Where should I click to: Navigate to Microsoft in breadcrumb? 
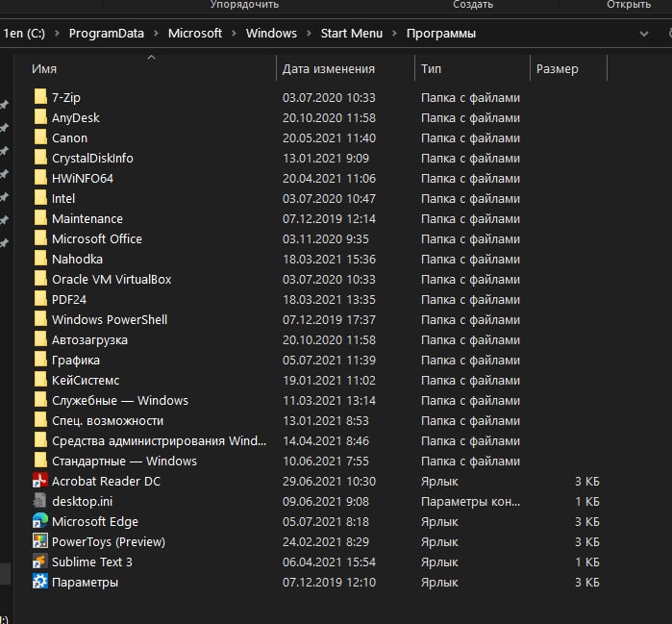[x=195, y=33]
